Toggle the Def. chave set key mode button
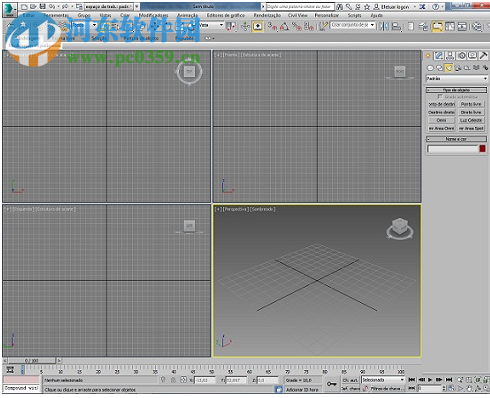 (350, 388)
